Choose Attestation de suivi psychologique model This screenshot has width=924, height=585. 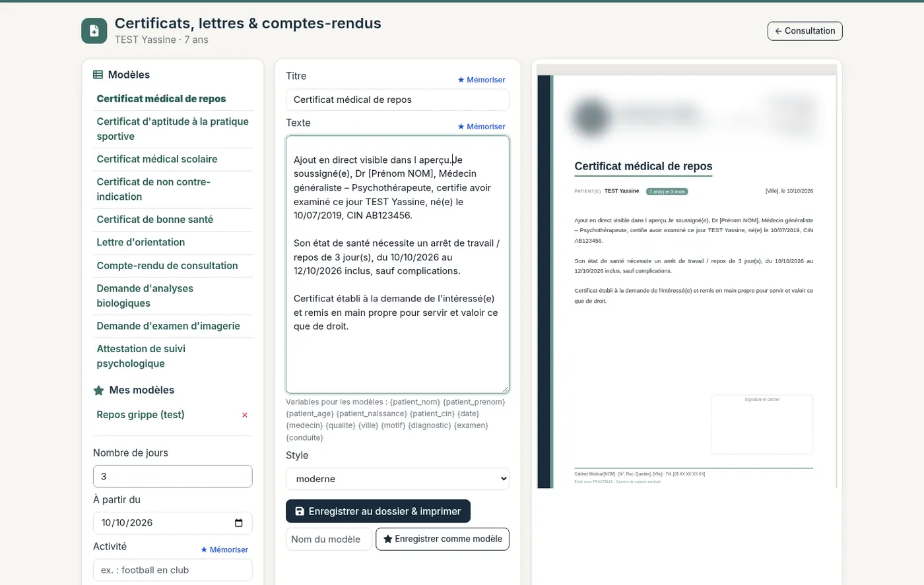coord(141,356)
